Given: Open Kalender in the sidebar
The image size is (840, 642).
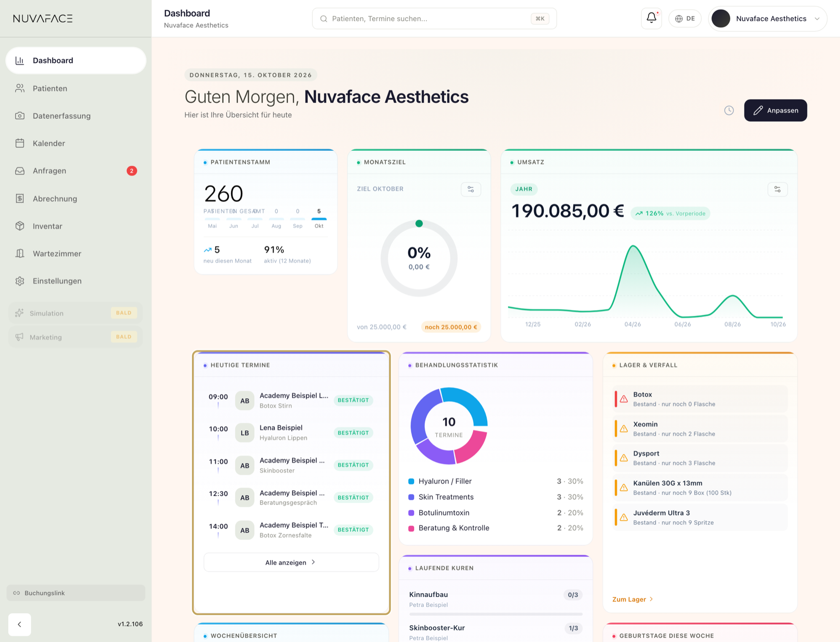Looking at the screenshot, I should tap(76, 143).
